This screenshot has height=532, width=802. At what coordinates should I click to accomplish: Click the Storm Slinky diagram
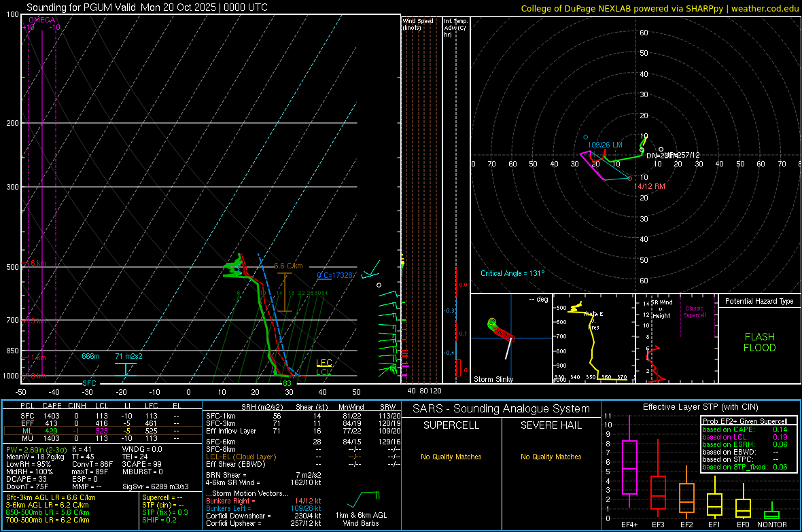click(510, 338)
